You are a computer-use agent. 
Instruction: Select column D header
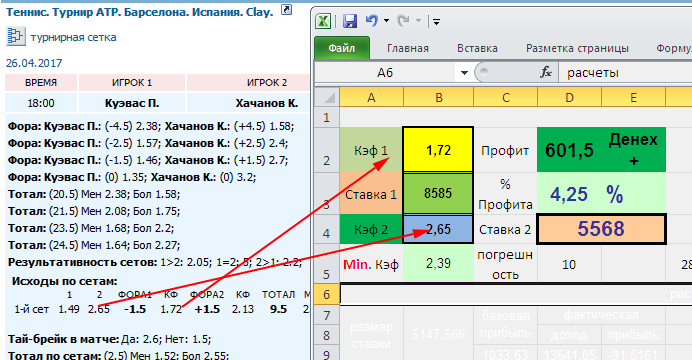pyautogui.click(x=569, y=97)
